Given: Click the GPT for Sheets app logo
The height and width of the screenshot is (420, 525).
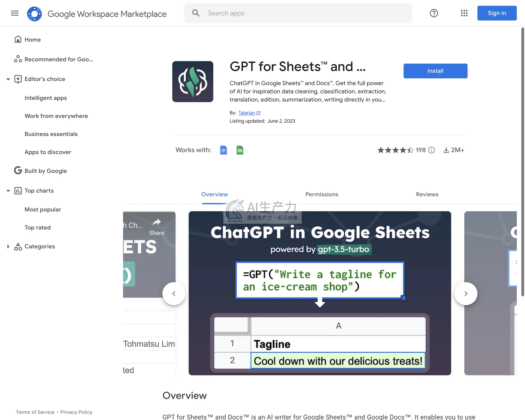Looking at the screenshot, I should pos(193,81).
